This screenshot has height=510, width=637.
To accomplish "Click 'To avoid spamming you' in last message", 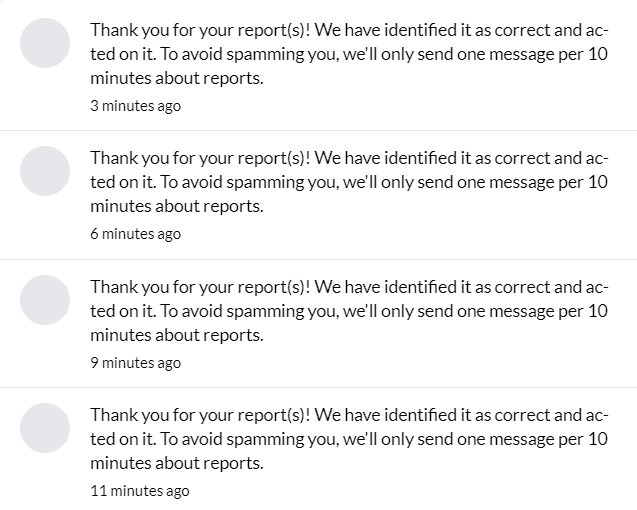I will click(250, 439).
